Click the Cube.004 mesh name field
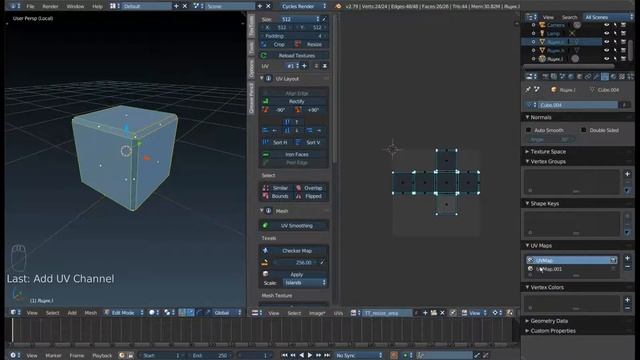The height and width of the screenshot is (360, 640). click(577, 105)
